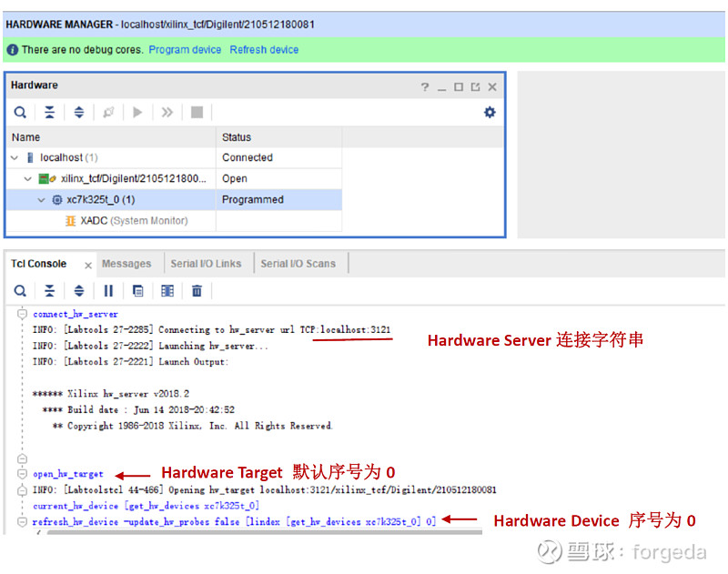This screenshot has width=728, height=574.
Task: Open the Serial I/O Scans tab
Action: (298, 264)
